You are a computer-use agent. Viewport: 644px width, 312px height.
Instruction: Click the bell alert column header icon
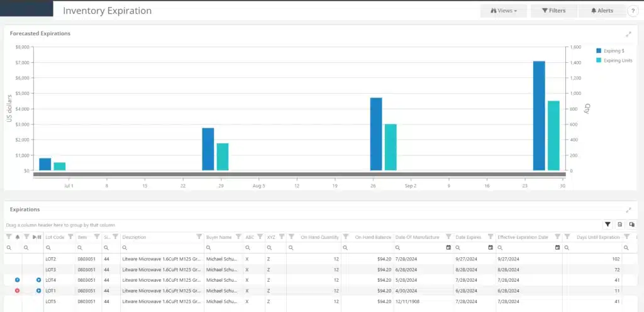coord(17,237)
